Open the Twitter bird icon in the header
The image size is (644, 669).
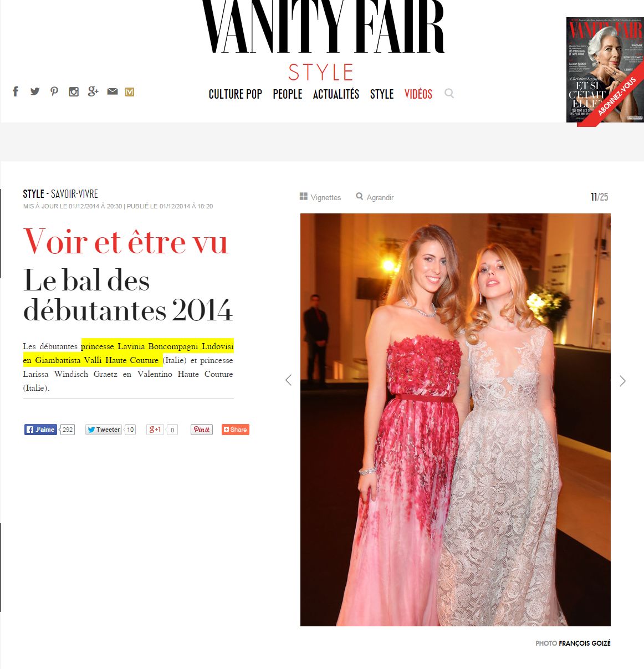[x=35, y=91]
